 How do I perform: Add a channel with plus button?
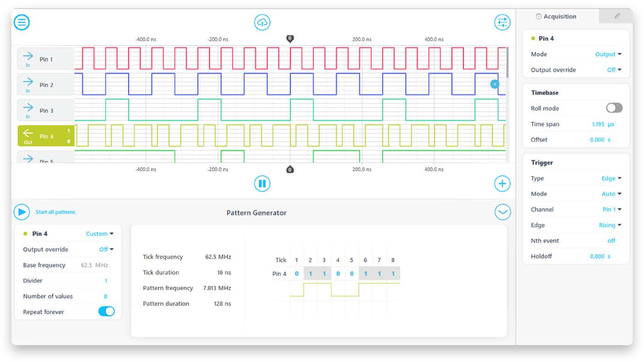click(x=502, y=184)
